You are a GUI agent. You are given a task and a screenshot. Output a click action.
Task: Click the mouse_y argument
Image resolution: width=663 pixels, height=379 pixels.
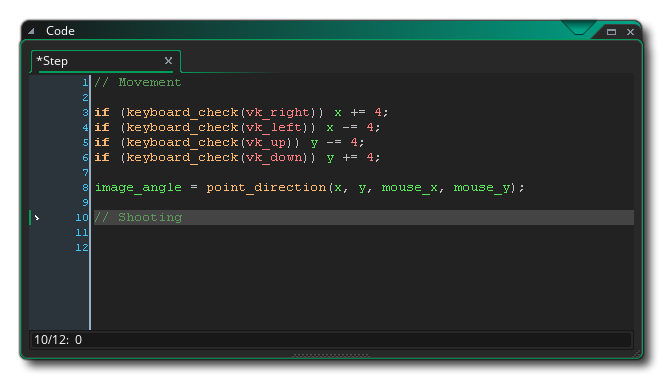click(482, 187)
